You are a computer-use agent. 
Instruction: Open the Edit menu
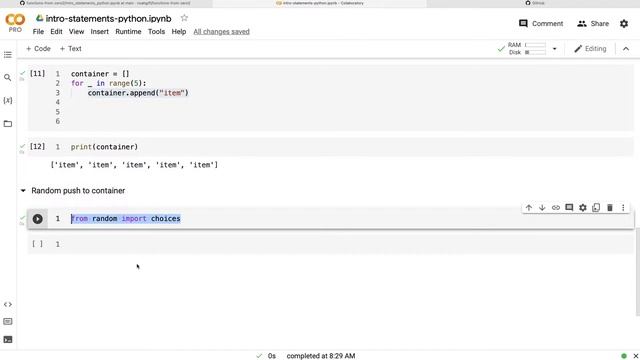pyautogui.click(x=56, y=31)
